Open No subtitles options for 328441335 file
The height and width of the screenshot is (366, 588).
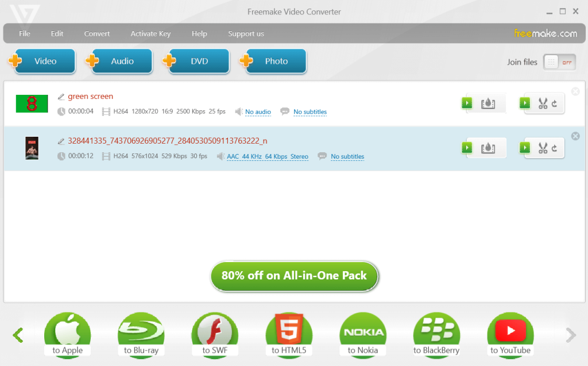click(347, 156)
